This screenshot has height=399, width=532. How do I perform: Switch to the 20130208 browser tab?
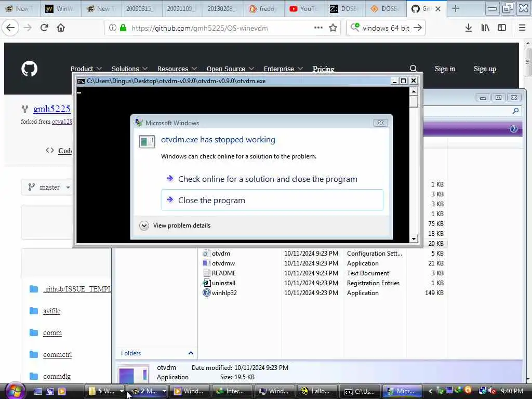(223, 9)
